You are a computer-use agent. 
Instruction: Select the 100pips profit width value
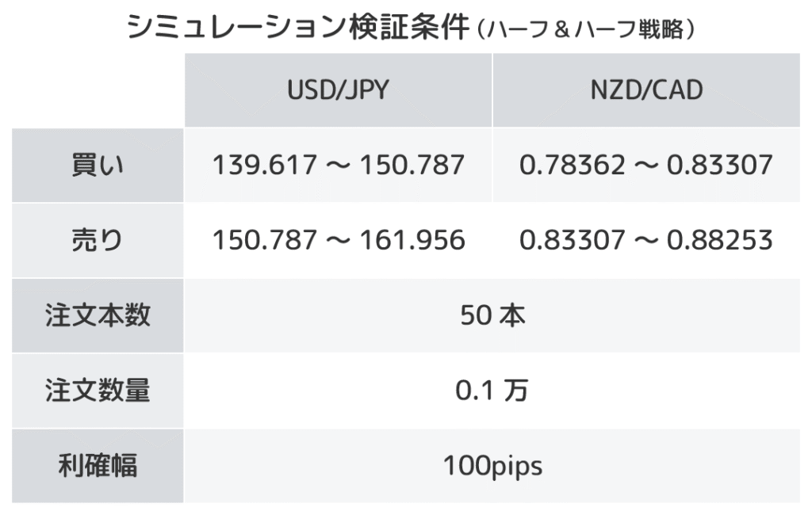(x=492, y=466)
